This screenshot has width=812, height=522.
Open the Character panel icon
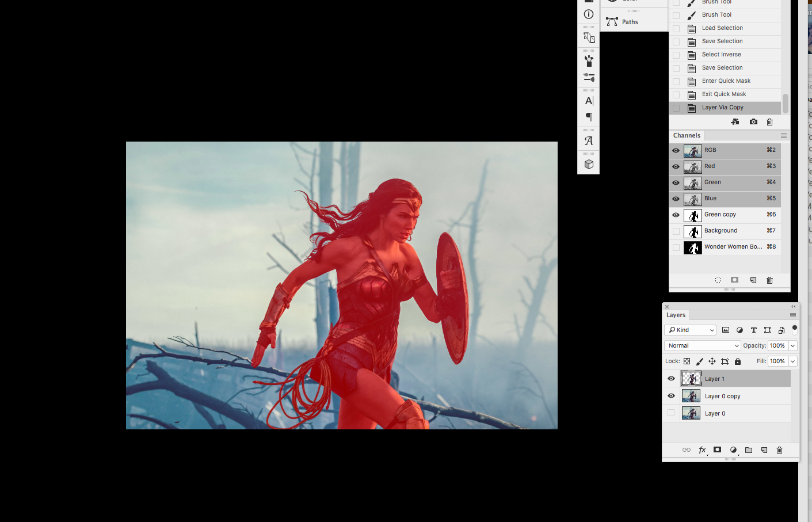tap(589, 101)
